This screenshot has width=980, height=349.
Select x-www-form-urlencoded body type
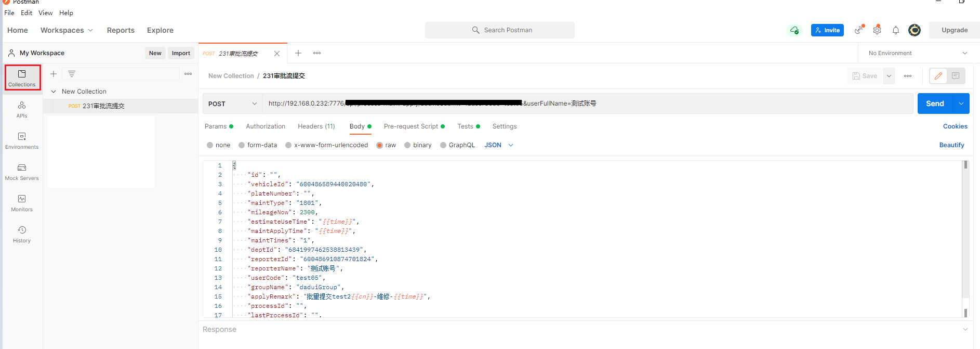click(x=326, y=145)
